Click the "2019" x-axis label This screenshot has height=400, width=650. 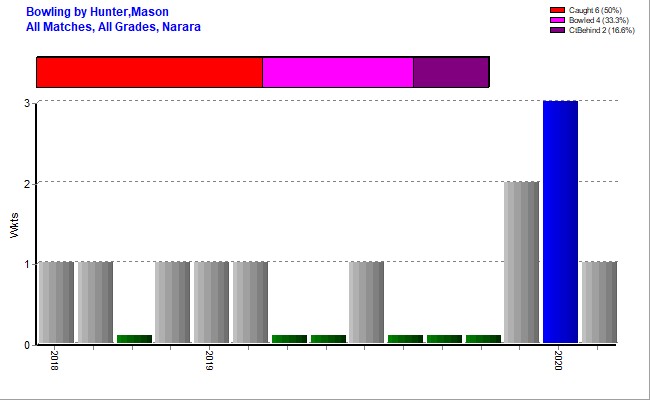tap(209, 360)
